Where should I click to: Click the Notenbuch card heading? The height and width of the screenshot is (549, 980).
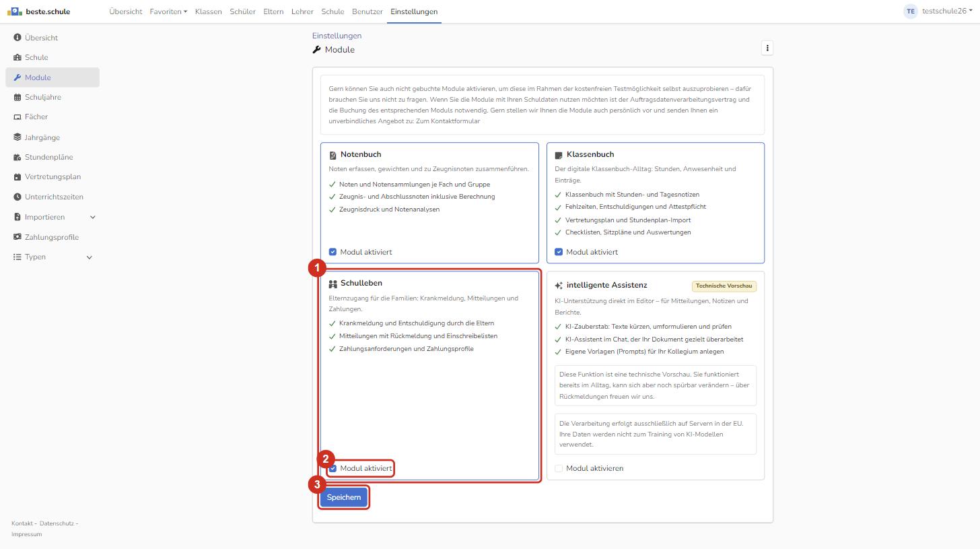361,154
